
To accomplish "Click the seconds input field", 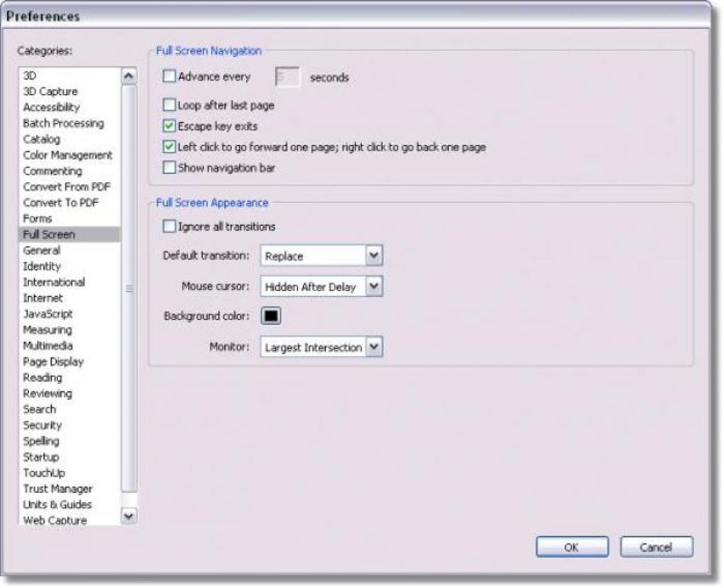I will click(287, 77).
